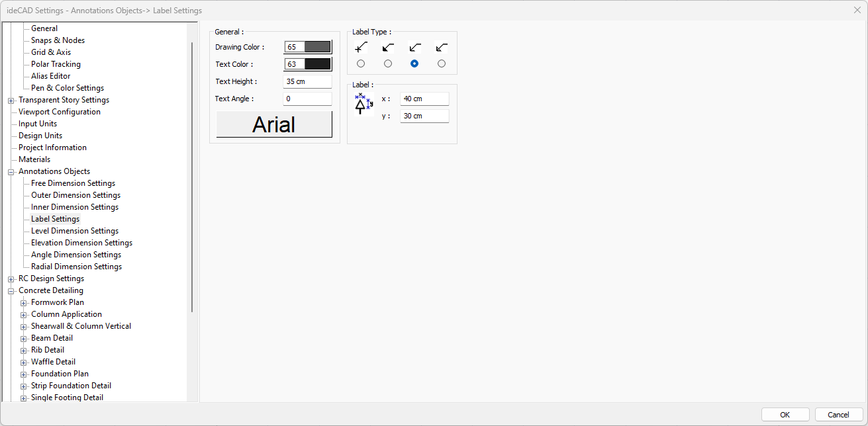The image size is (868, 426).
Task: Open Text Color swatch numbered 63
Action: (308, 64)
